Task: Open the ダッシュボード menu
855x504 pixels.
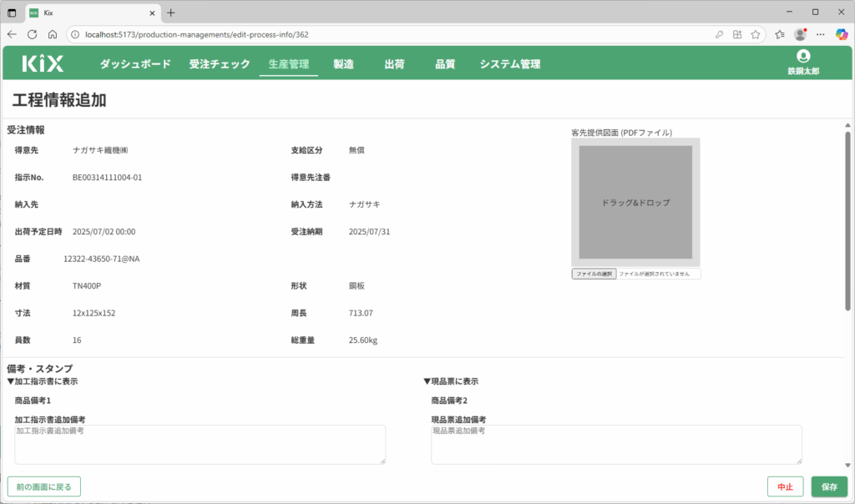Action: (x=135, y=63)
